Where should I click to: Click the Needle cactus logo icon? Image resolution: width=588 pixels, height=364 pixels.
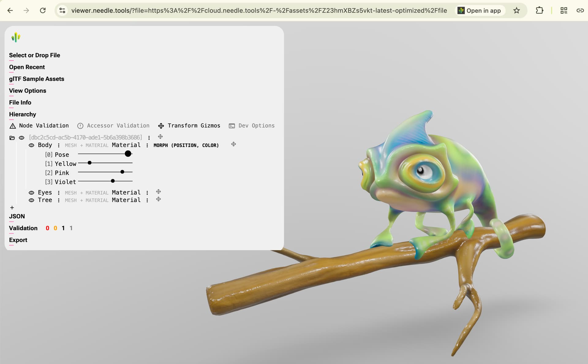tap(16, 37)
